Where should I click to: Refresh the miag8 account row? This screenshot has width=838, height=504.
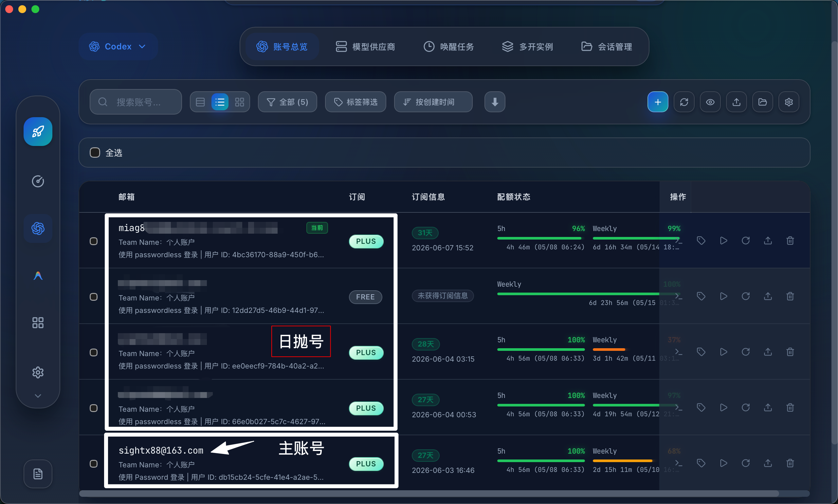[745, 241]
